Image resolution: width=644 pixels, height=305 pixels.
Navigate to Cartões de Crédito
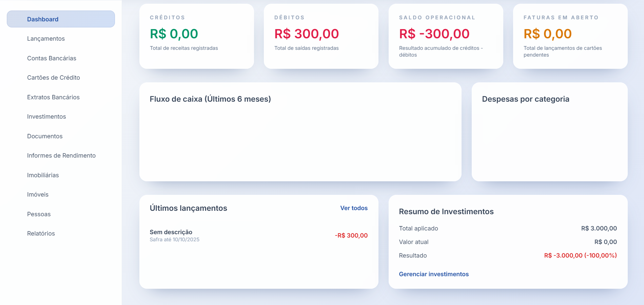coord(53,78)
